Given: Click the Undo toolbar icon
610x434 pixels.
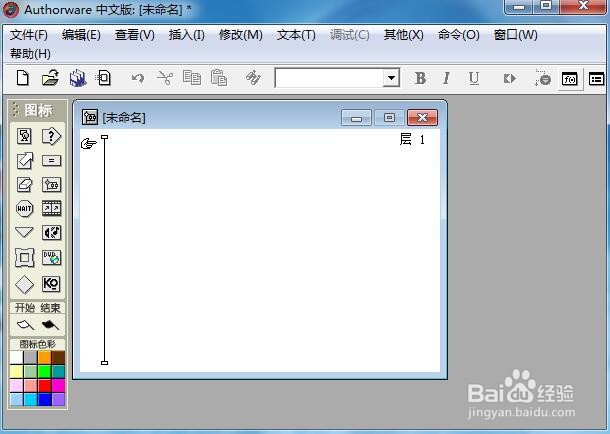Looking at the screenshot, I should (138, 78).
